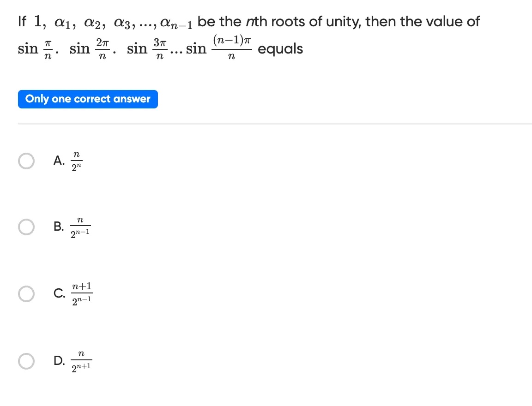Click the option D label text

tap(59, 361)
